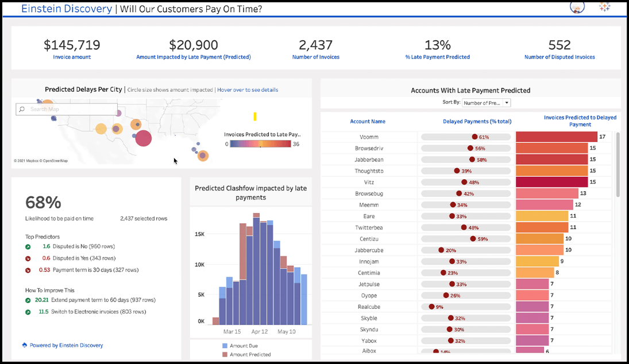Click the 68% likelihood value

[x=43, y=203]
